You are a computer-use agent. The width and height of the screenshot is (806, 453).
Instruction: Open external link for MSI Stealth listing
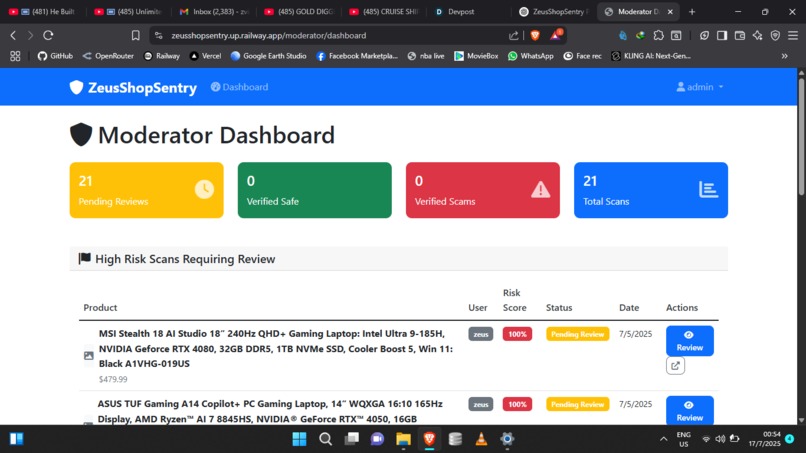point(675,366)
